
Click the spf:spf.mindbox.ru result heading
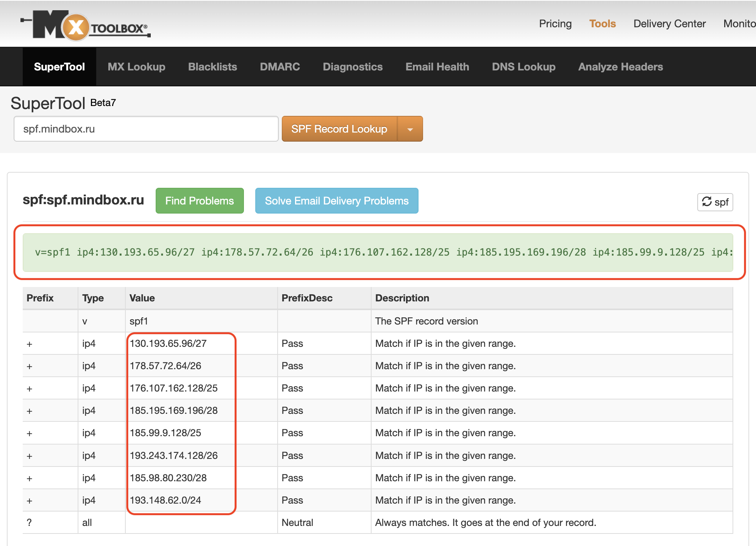(83, 200)
